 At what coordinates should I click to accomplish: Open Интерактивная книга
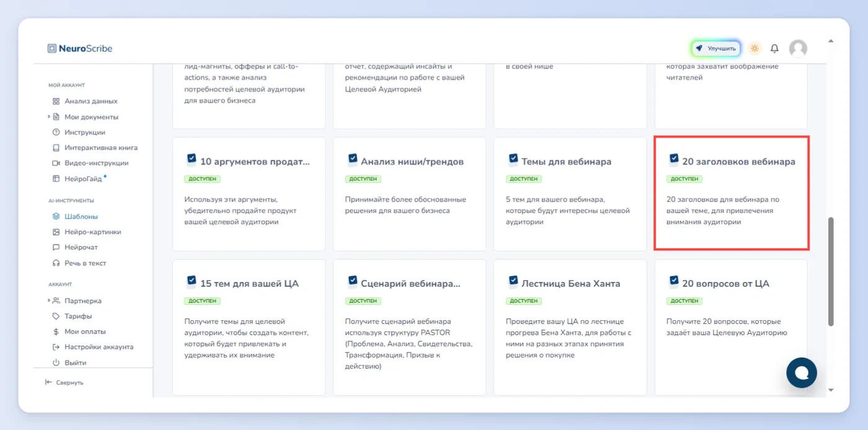pos(101,147)
